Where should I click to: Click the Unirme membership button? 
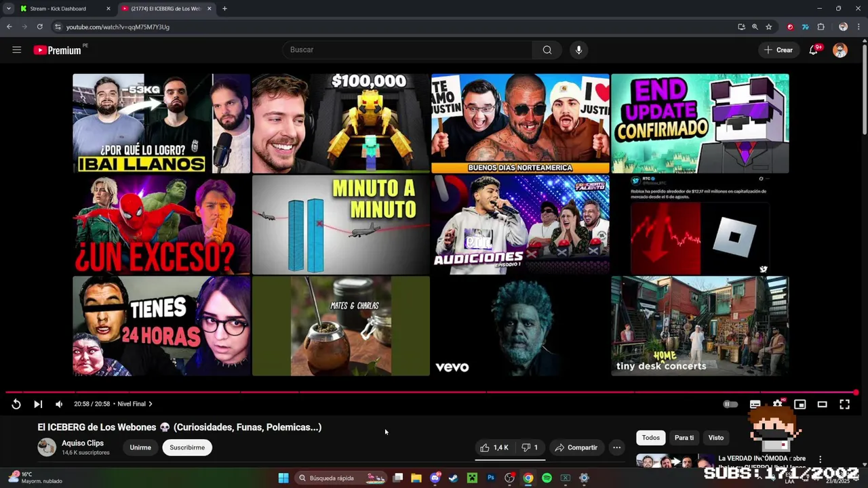tap(140, 447)
